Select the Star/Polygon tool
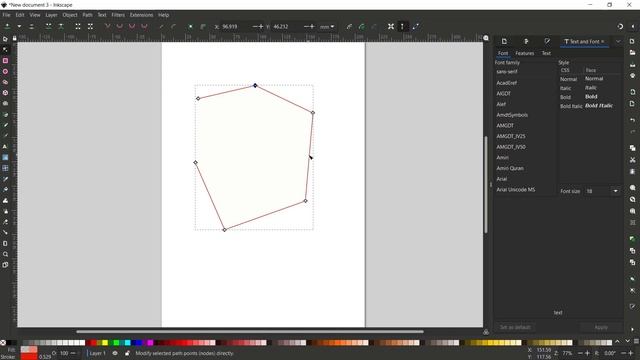Screen dimensions: 640x360 point(5,82)
